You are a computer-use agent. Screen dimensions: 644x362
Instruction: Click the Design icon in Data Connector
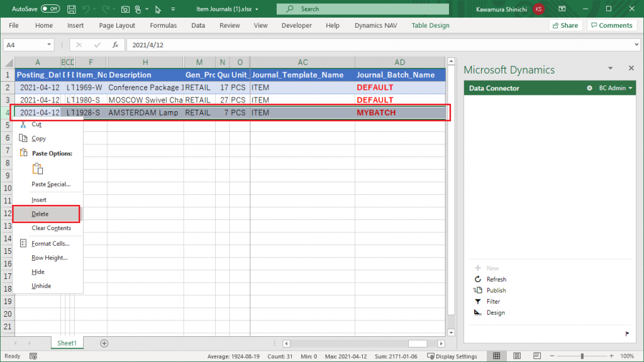(x=478, y=312)
